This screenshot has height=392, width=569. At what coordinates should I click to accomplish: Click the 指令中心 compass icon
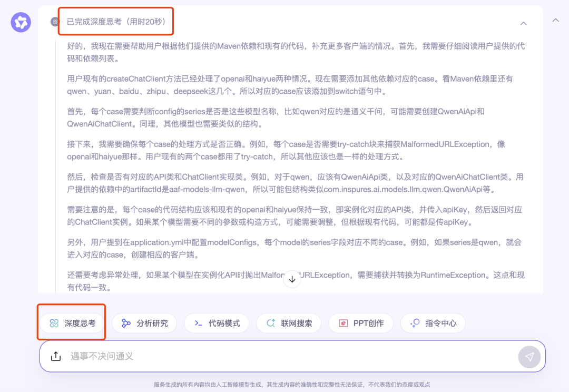point(414,323)
